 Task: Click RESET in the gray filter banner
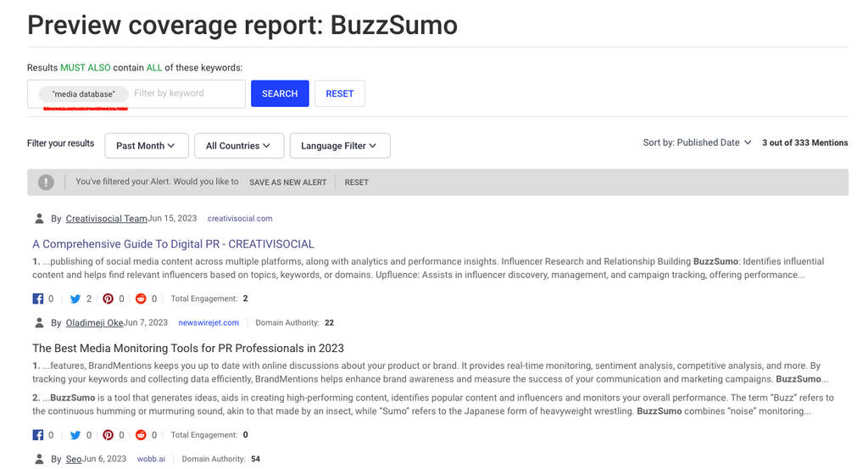coord(356,182)
